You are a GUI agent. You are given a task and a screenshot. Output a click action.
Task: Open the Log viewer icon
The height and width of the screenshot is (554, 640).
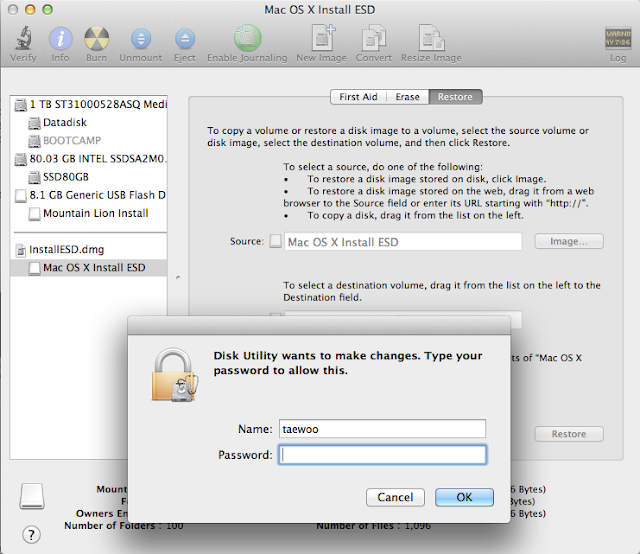(618, 38)
